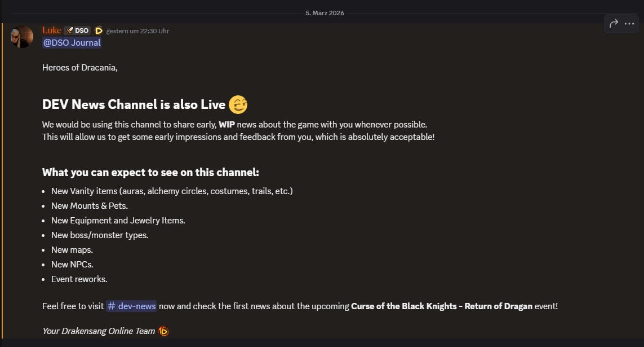644x347 pixels.
Task: Click the smirking emoji in the heading
Action: pos(238,104)
